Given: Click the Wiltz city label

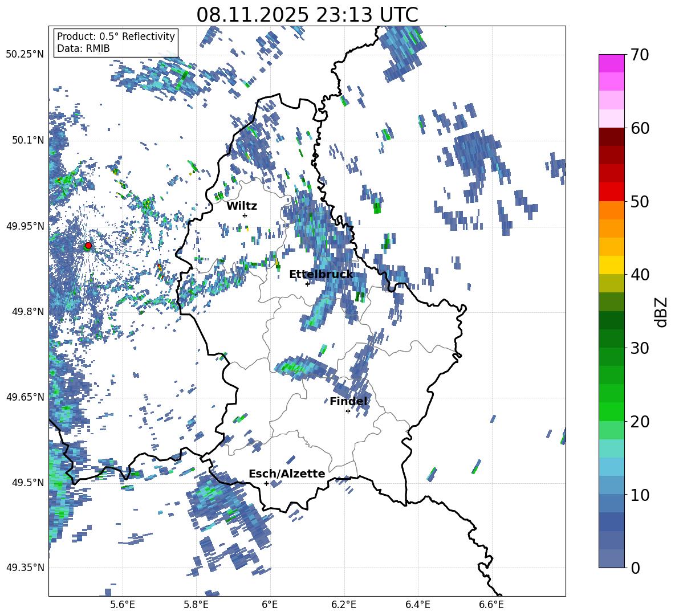Looking at the screenshot, I should click(242, 206).
